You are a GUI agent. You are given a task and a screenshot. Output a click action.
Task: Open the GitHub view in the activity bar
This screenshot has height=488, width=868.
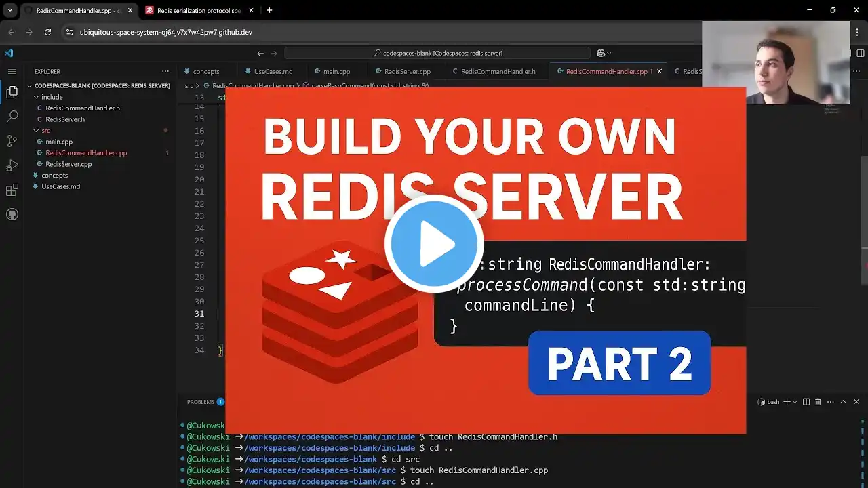[12, 214]
